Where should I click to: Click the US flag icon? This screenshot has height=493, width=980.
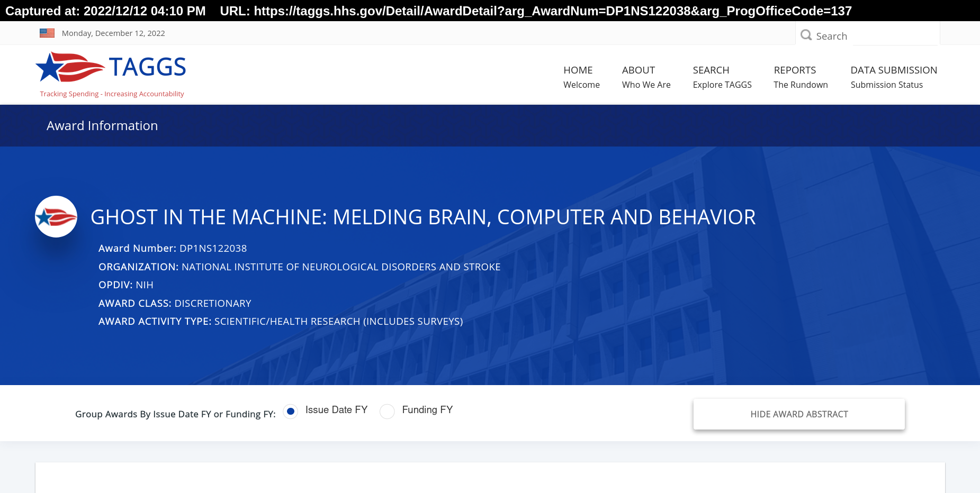(47, 33)
